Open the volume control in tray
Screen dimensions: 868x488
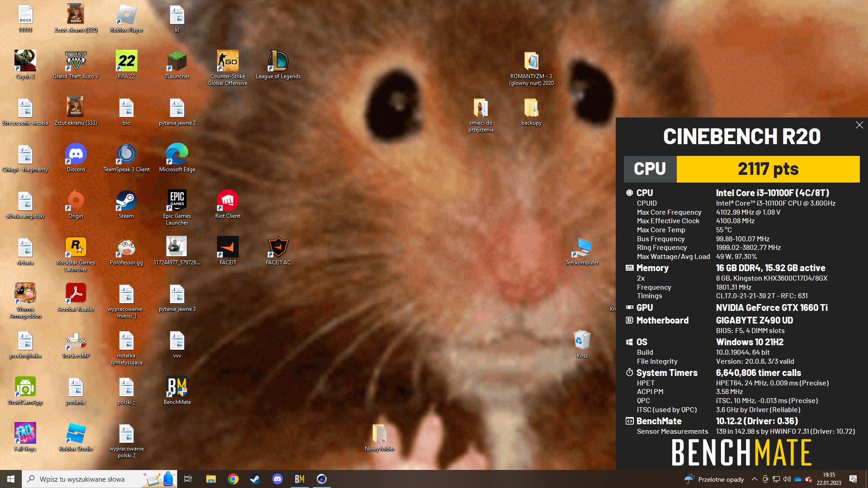point(787,479)
